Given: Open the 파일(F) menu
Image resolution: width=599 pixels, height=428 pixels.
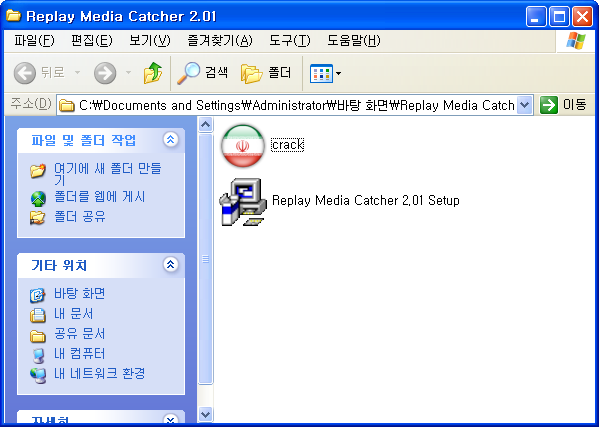Looking at the screenshot, I should coord(34,41).
